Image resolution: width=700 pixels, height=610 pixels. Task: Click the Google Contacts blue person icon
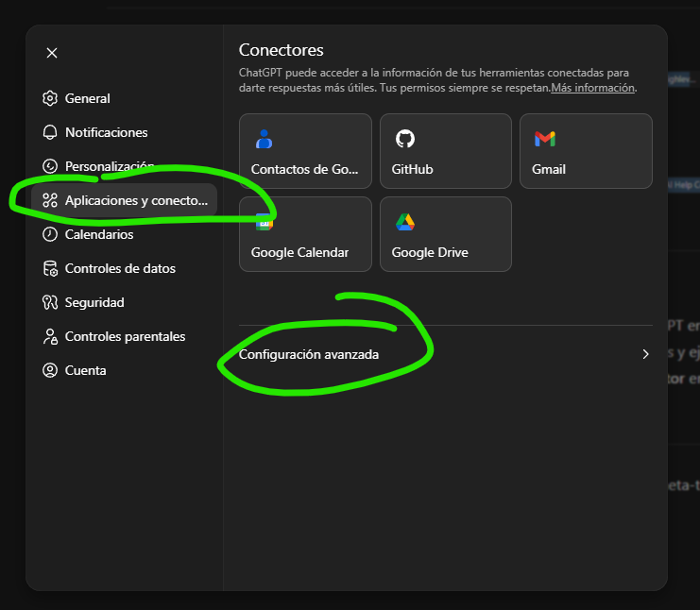[x=264, y=139]
